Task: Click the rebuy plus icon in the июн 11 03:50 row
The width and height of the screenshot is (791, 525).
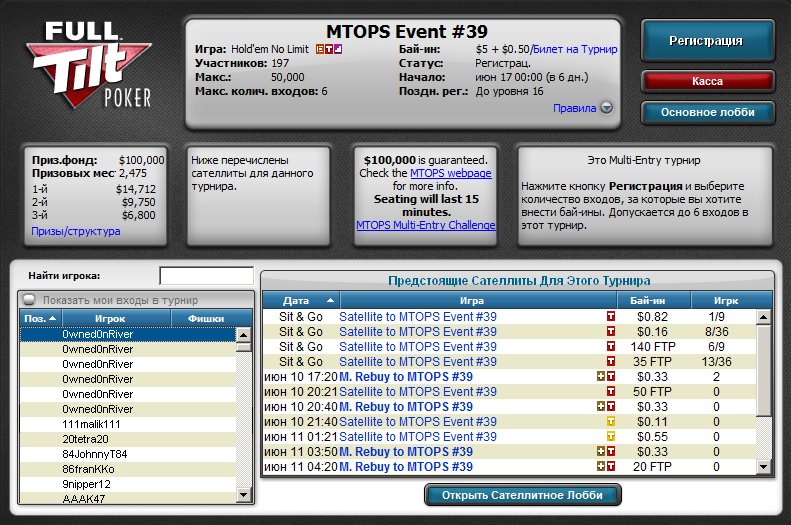Action: pyautogui.click(x=601, y=451)
